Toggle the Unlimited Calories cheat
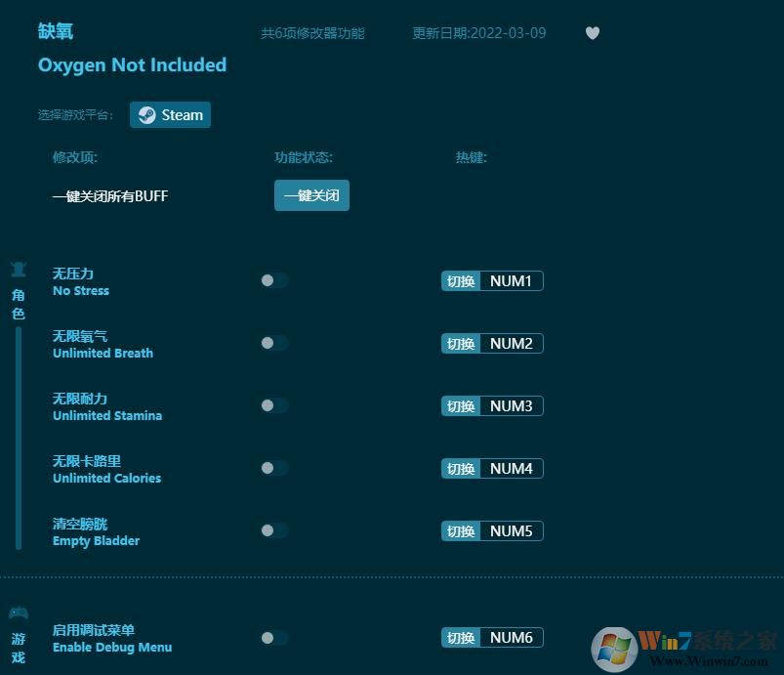 coord(274,468)
